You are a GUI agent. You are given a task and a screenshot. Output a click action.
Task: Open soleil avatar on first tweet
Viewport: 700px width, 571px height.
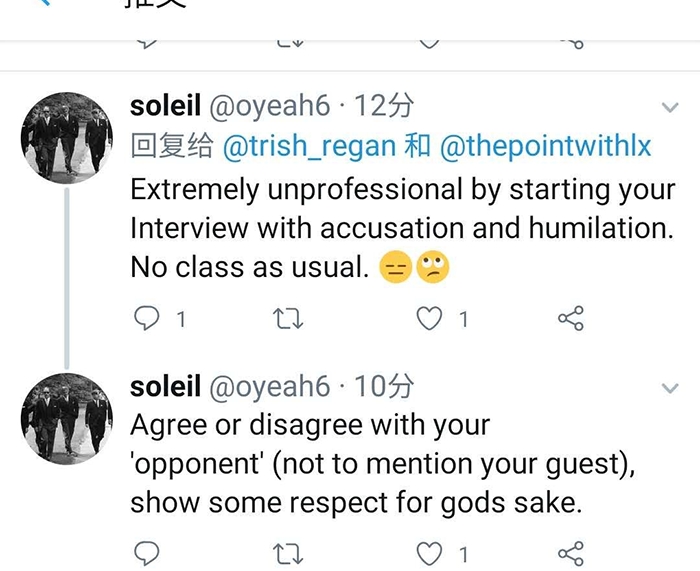coord(68,138)
